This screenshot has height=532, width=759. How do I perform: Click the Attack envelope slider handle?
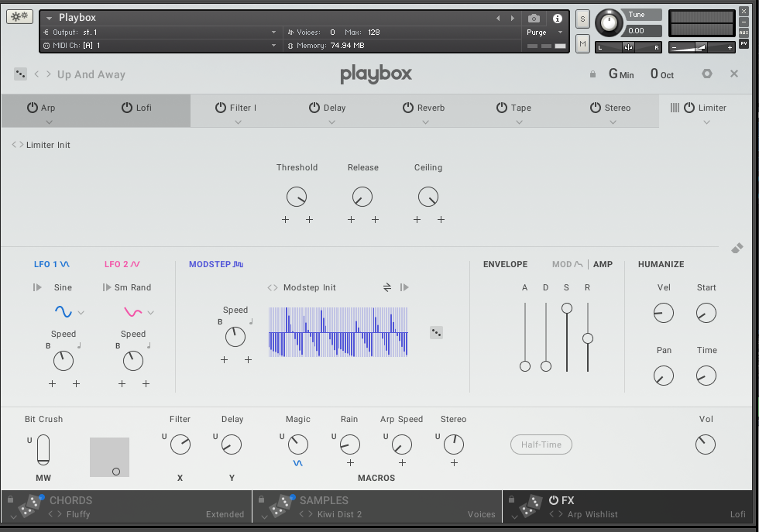(525, 366)
